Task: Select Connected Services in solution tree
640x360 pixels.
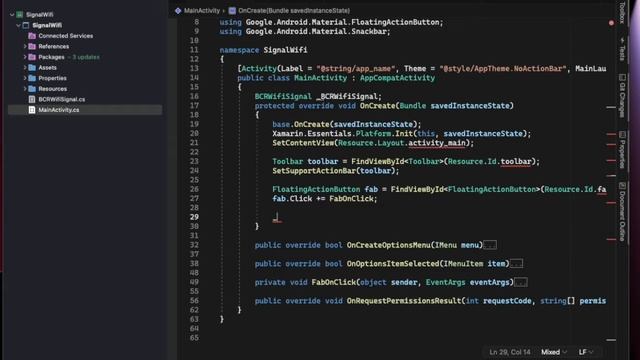Action: (65, 36)
